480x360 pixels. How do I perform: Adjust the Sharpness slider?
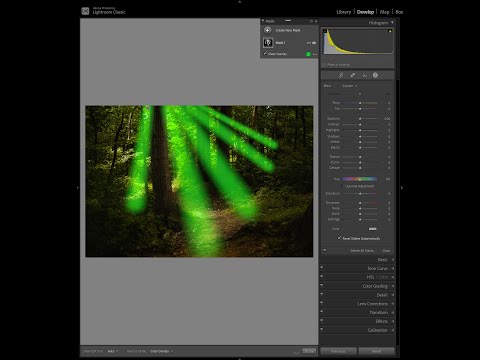pos(360,203)
